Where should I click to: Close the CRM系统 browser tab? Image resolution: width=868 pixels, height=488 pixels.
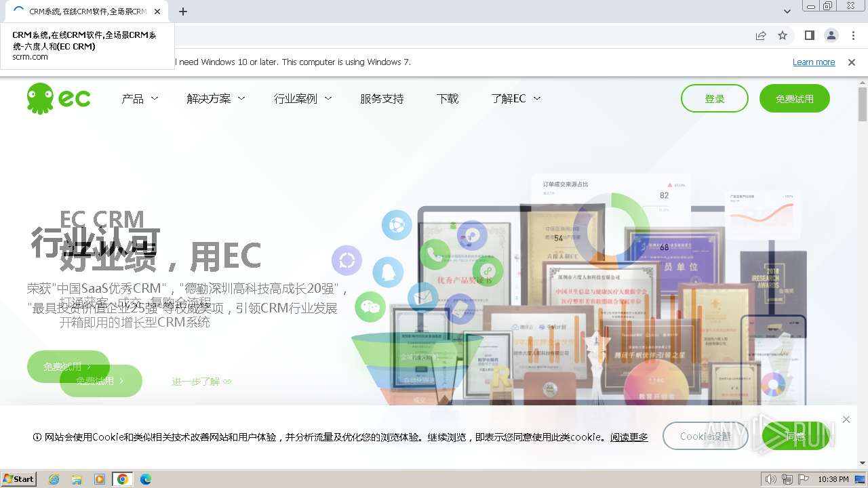tap(157, 12)
